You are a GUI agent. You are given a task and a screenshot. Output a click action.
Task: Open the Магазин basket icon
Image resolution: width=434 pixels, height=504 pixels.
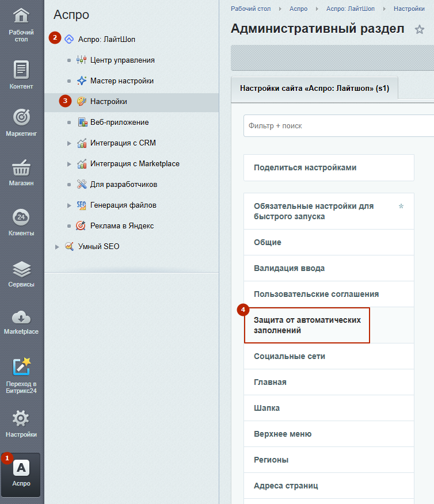tap(21, 167)
